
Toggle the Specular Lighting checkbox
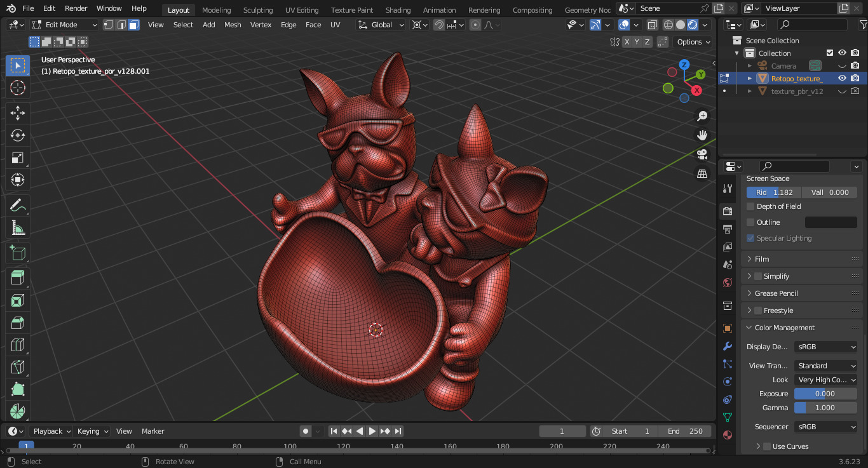coord(750,238)
